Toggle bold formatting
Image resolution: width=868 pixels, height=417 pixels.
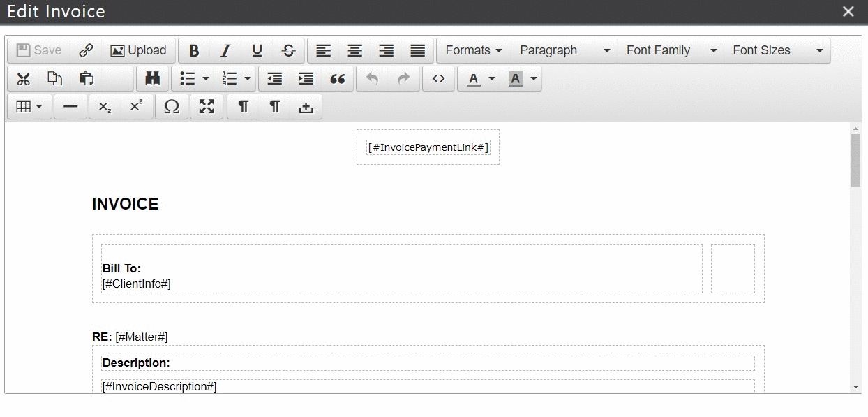[194, 50]
